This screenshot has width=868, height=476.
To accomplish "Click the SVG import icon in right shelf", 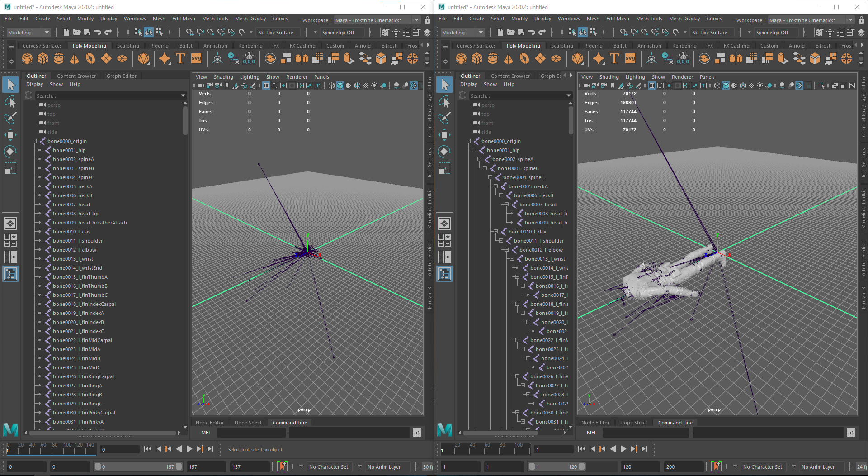I will coord(630,58).
